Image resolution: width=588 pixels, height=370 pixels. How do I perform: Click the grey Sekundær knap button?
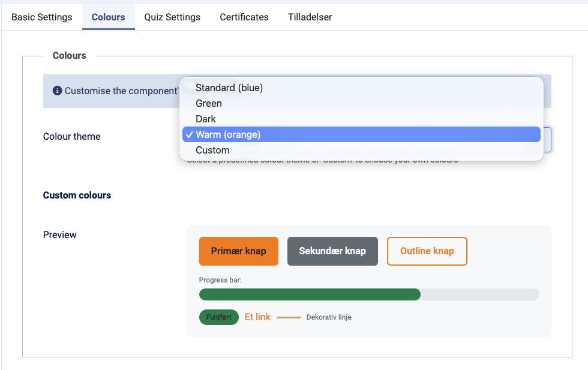click(332, 251)
